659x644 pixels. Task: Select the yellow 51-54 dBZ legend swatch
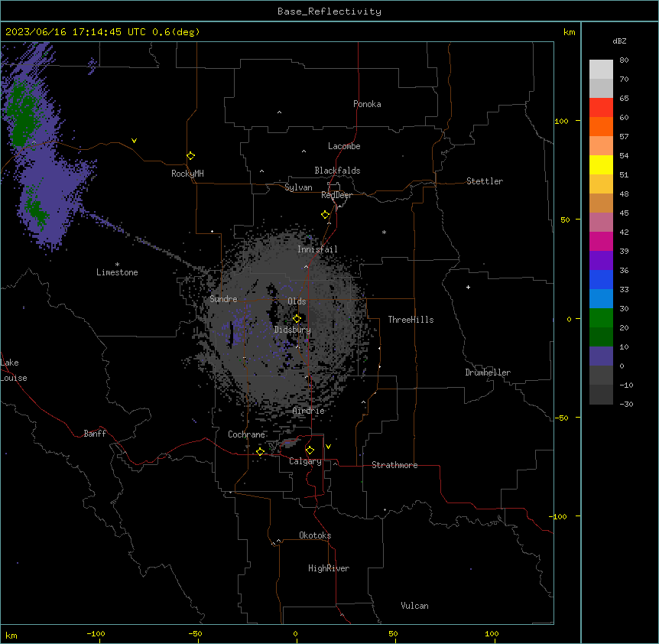601,164
